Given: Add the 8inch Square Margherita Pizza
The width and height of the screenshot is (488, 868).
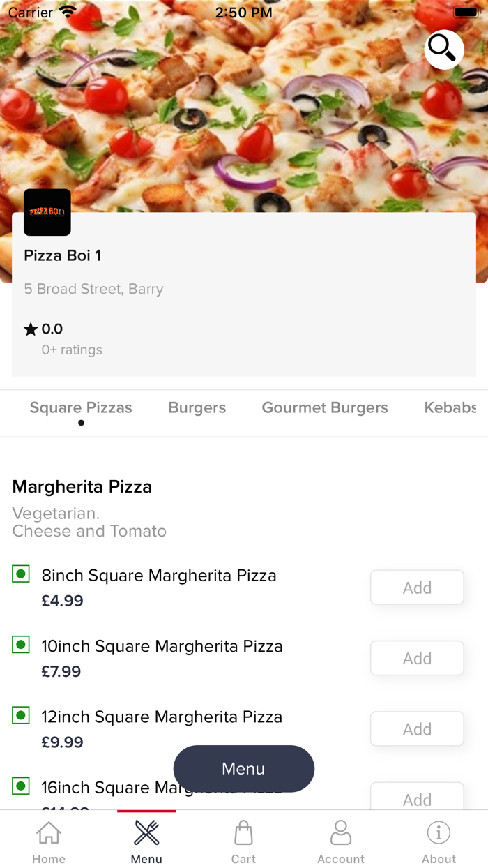Looking at the screenshot, I should [x=416, y=587].
